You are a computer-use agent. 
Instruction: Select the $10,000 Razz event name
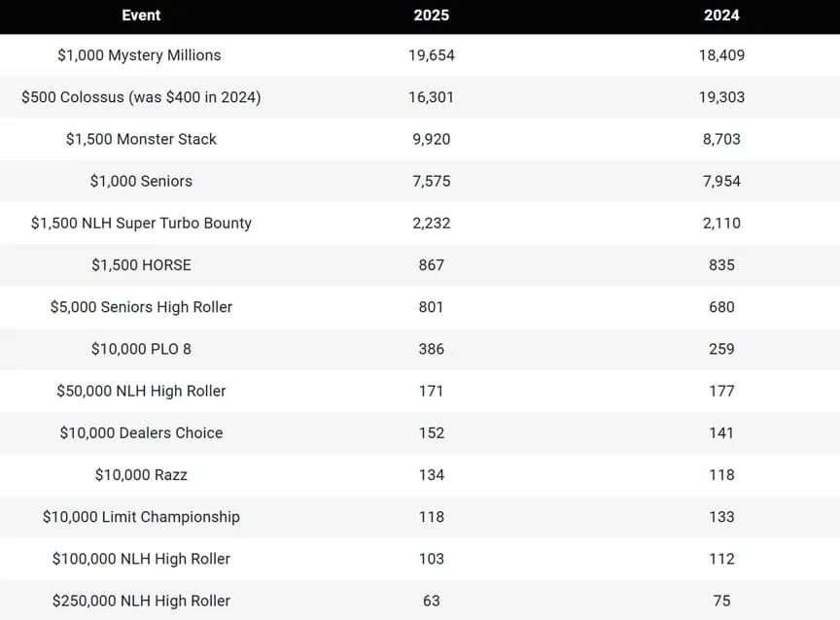tap(141, 475)
